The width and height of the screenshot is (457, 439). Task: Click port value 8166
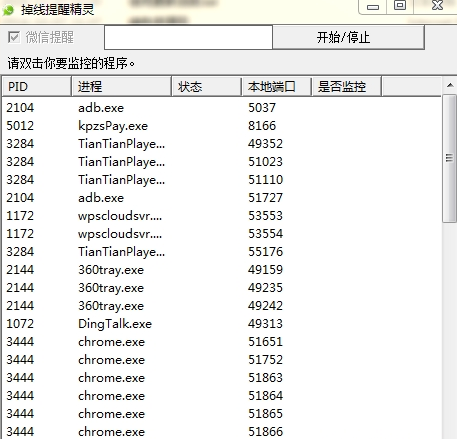tap(262, 126)
